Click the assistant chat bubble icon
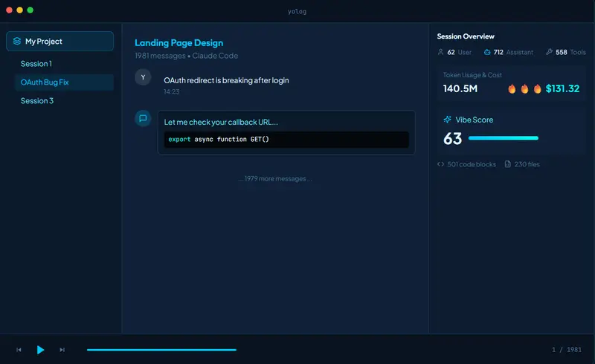 click(143, 118)
